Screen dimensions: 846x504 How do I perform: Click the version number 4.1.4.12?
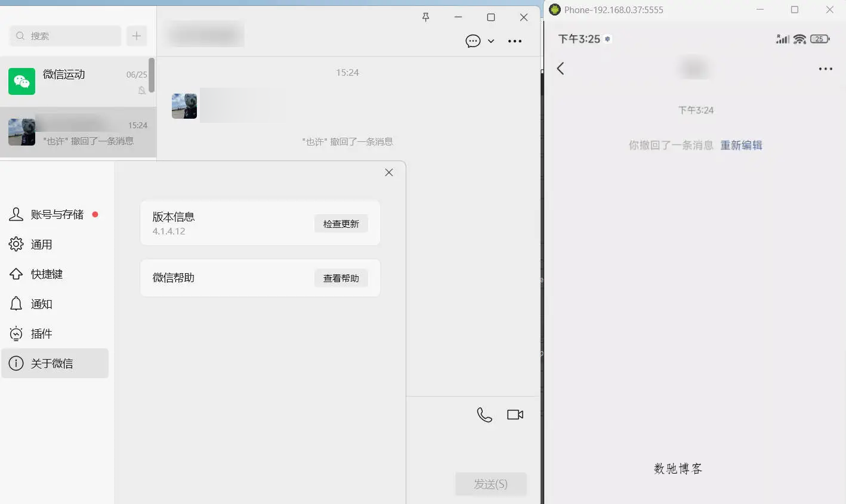(169, 231)
